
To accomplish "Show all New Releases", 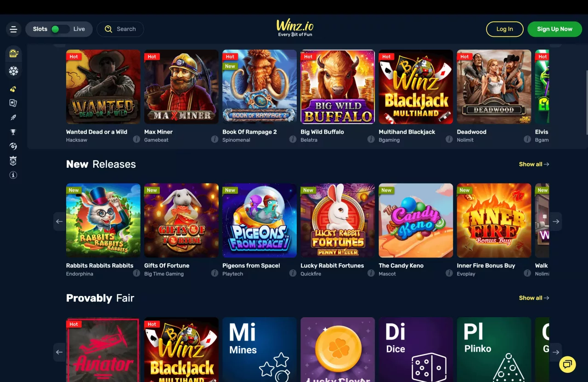I will click(x=534, y=164).
